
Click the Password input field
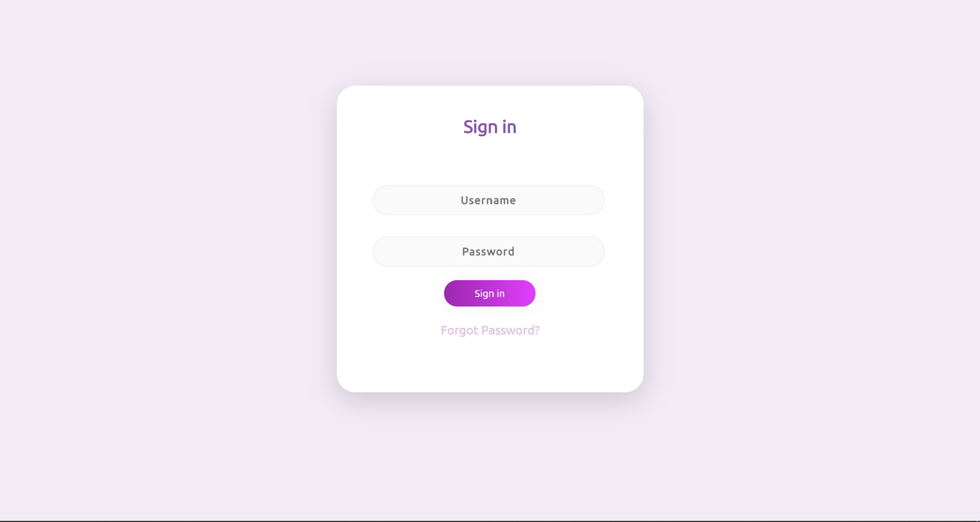coord(488,251)
